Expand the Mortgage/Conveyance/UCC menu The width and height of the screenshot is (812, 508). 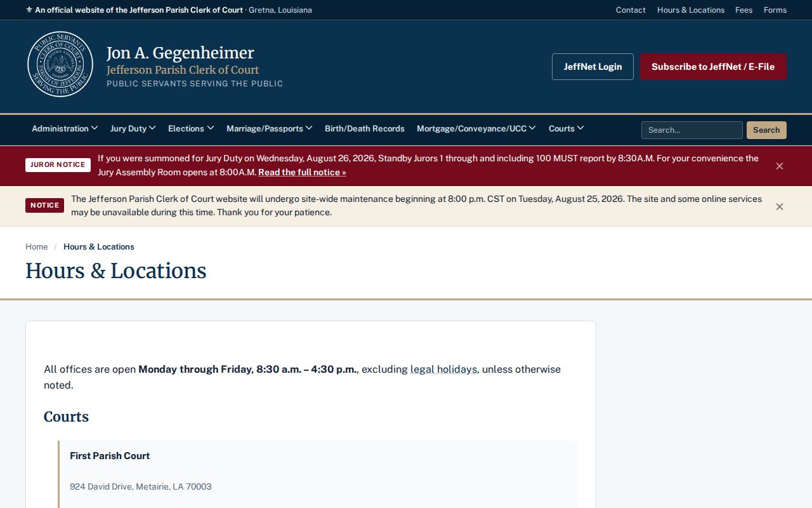point(476,128)
